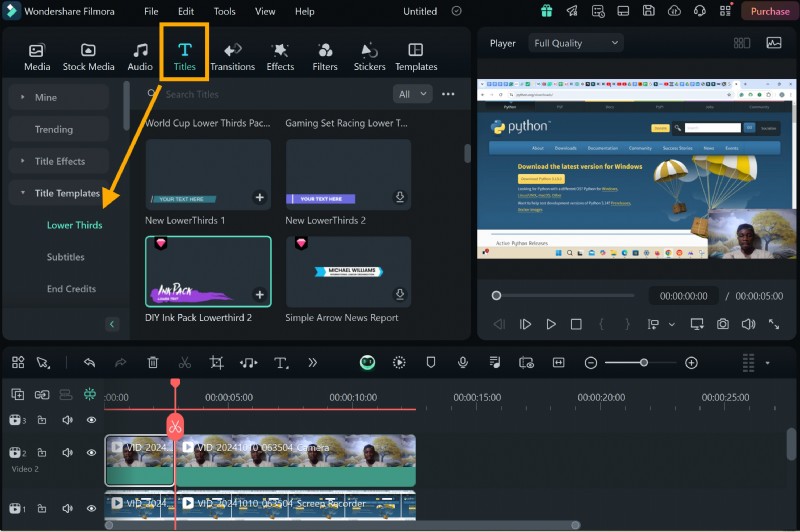
Task: Open the Full Quality dropdown
Action: 576,43
